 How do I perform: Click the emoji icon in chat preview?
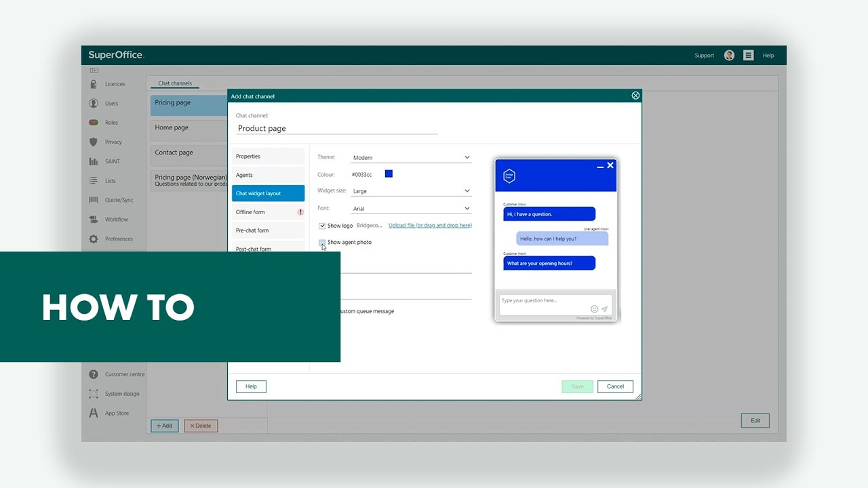click(595, 309)
